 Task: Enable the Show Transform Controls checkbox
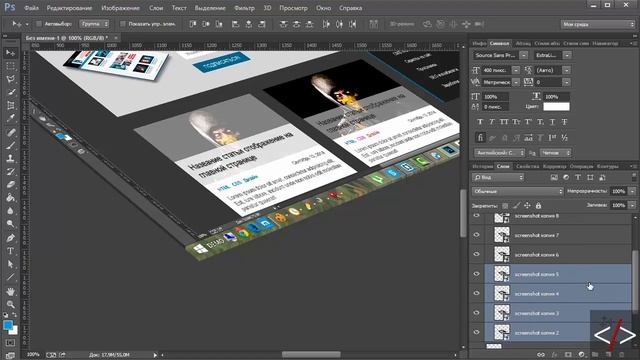pyautogui.click(x=122, y=24)
